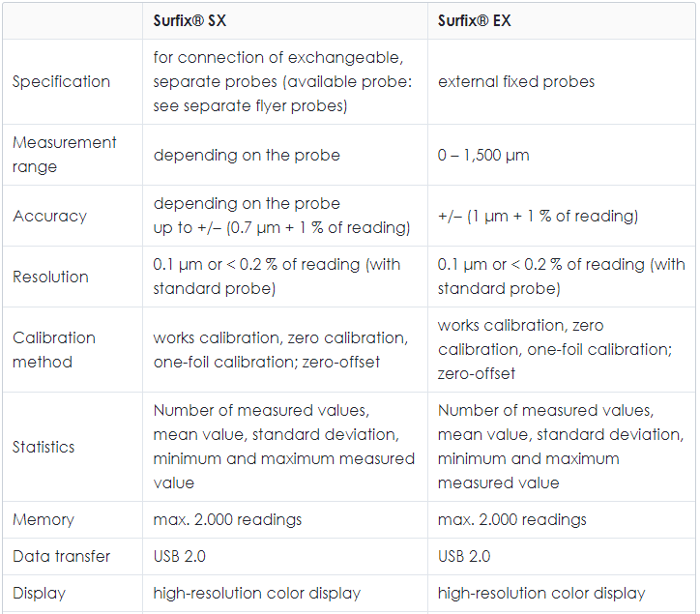
Task: Click the Resolution row label
Action: pos(50,277)
